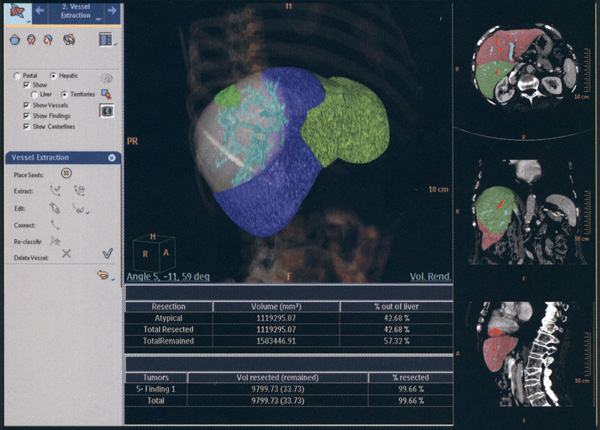Viewport: 600px width, 430px height.
Task: Click the 'Total Resected' row label
Action: 168,330
